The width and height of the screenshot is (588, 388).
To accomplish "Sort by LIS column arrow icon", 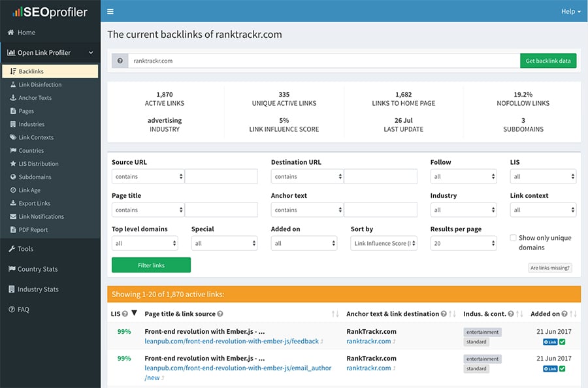I will tap(135, 314).
